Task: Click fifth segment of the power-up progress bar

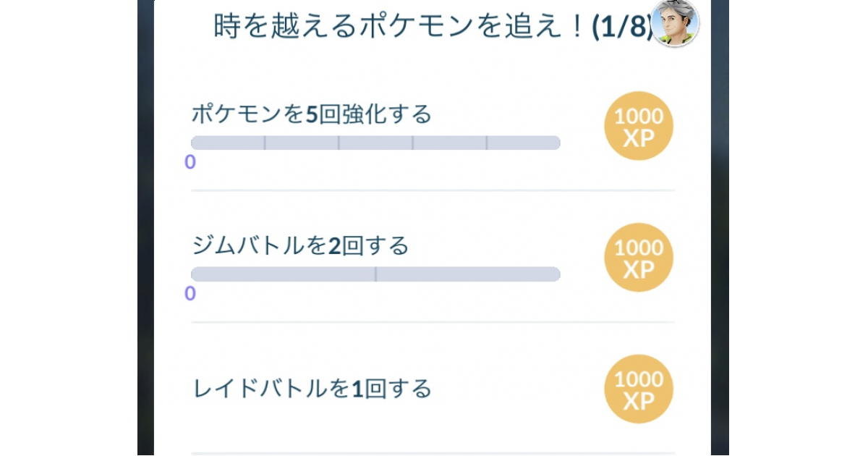Action: pyautogui.click(x=523, y=143)
